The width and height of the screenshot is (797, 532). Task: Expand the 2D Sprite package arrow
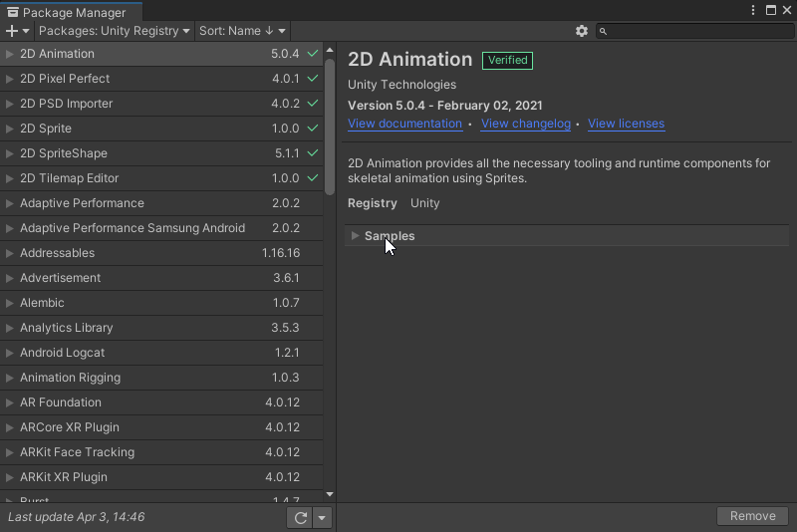(x=9, y=129)
